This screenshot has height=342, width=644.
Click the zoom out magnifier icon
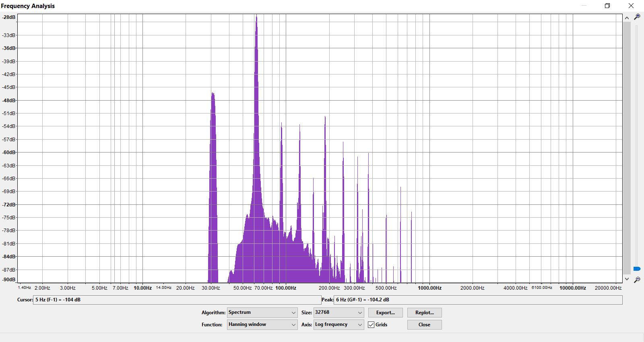coord(637,279)
